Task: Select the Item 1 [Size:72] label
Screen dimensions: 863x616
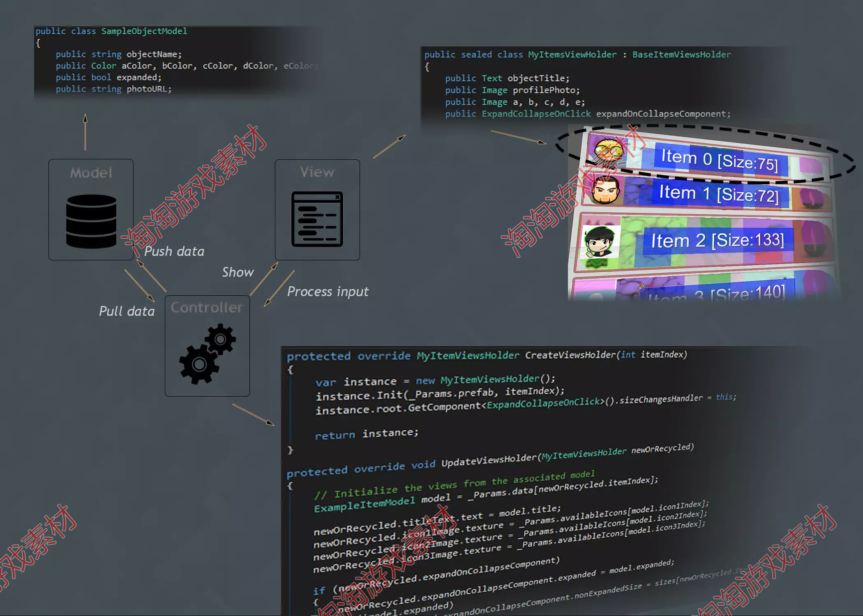Action: click(719, 194)
